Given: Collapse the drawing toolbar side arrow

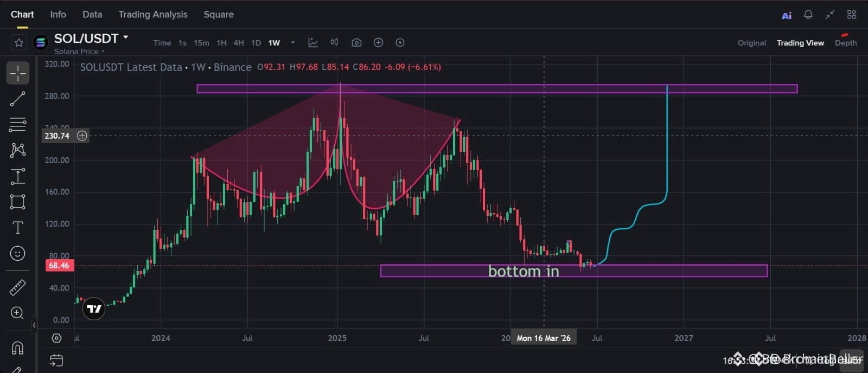Looking at the screenshot, I should click(x=34, y=325).
